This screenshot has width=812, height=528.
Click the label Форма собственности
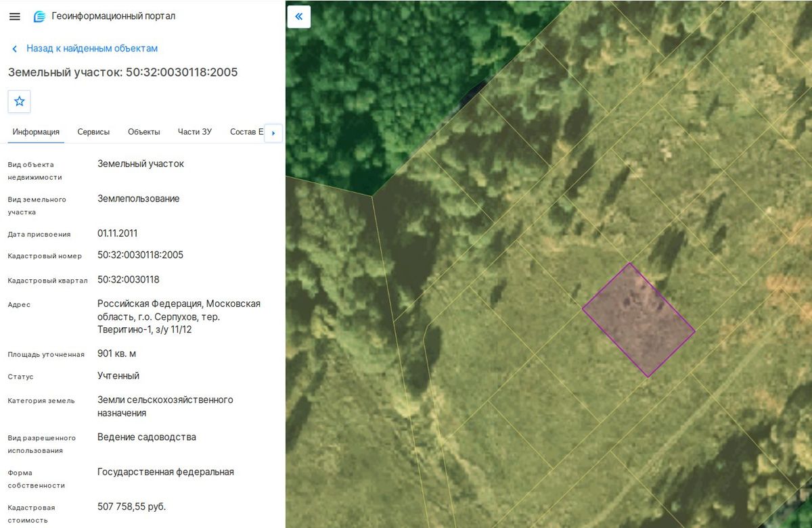tap(37, 479)
